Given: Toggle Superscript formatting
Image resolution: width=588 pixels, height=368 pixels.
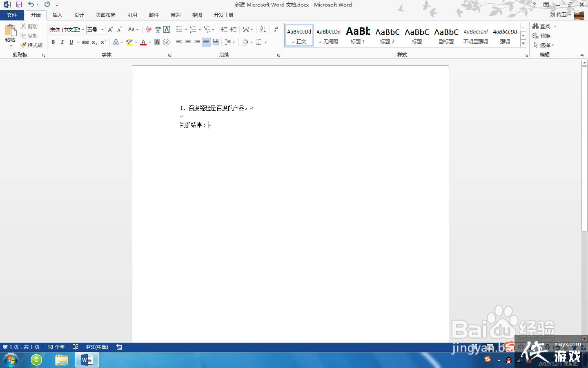Looking at the screenshot, I should point(103,42).
